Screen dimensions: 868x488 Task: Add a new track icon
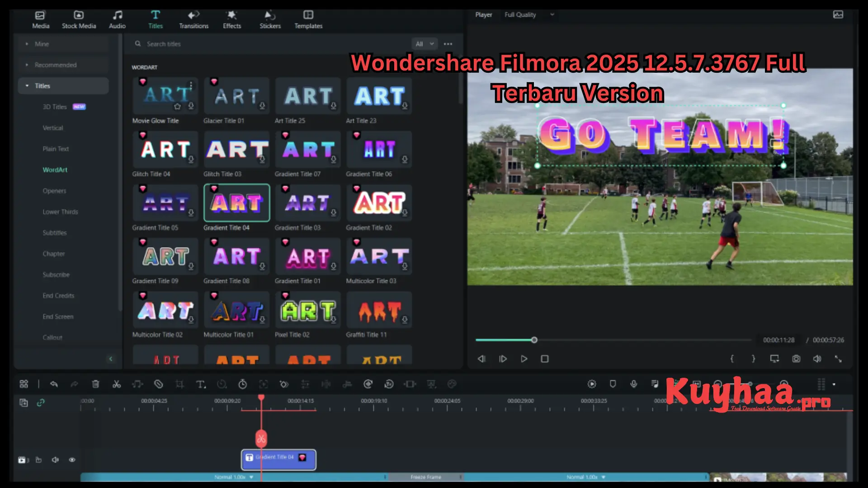point(24,403)
